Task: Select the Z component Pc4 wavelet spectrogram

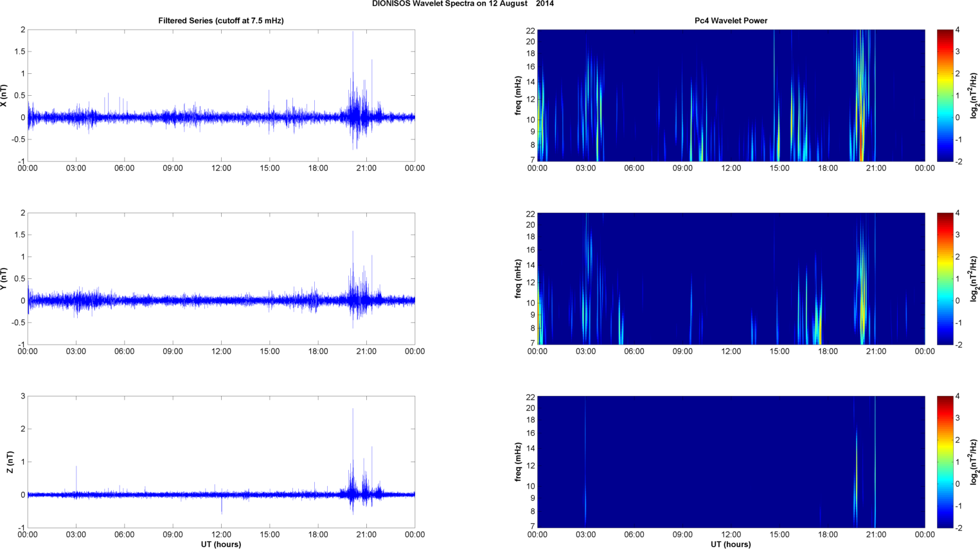Action: (731, 462)
